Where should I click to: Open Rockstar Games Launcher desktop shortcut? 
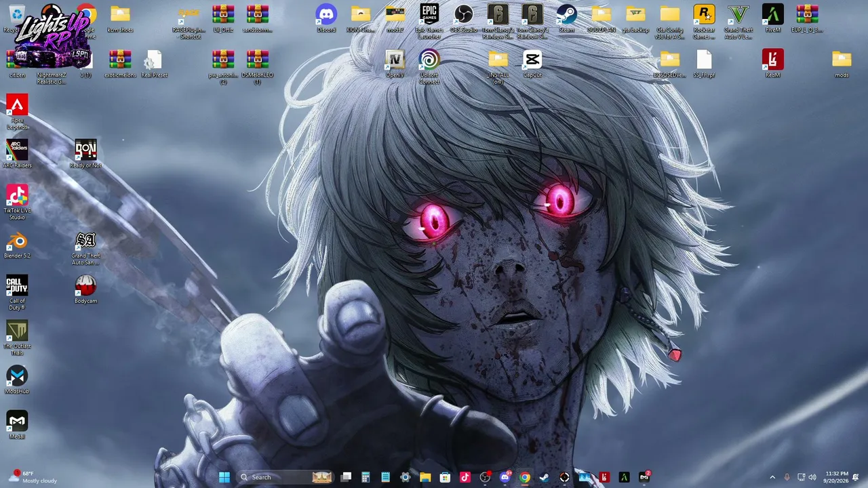(704, 22)
